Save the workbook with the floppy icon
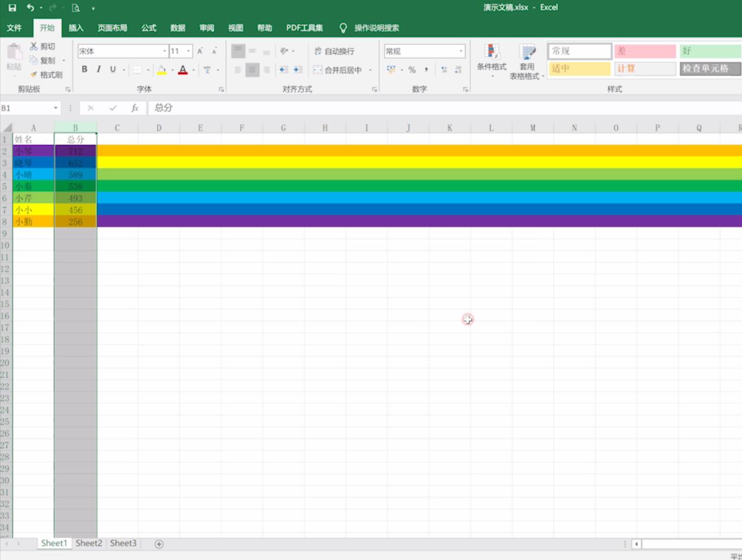This screenshot has width=742, height=560. point(12,8)
